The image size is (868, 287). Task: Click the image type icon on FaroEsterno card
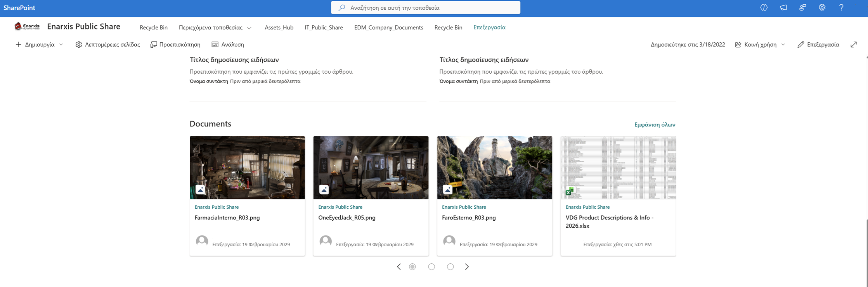pyautogui.click(x=447, y=190)
